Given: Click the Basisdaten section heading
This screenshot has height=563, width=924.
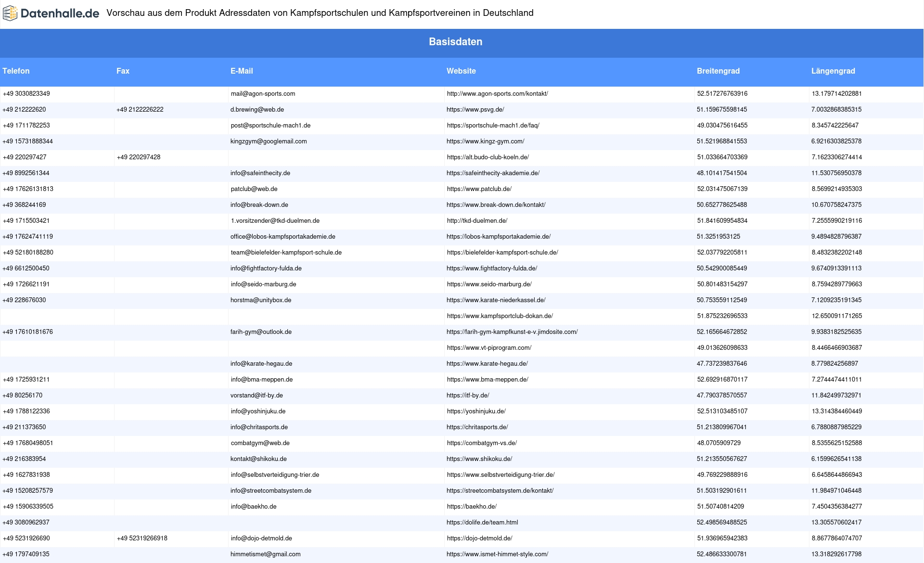Looking at the screenshot, I should pos(455,42).
